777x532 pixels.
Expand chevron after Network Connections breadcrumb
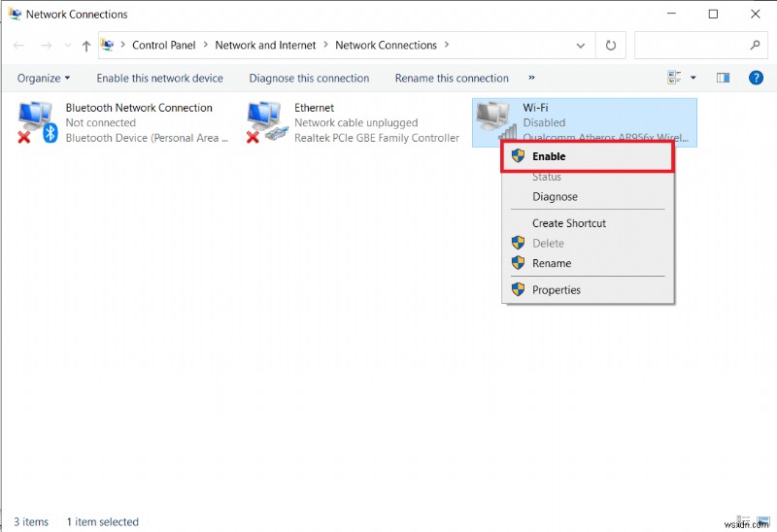pyautogui.click(x=447, y=45)
